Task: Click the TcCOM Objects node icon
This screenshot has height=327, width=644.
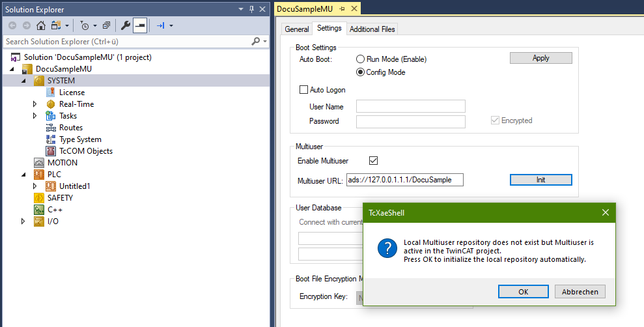Action: pos(51,151)
